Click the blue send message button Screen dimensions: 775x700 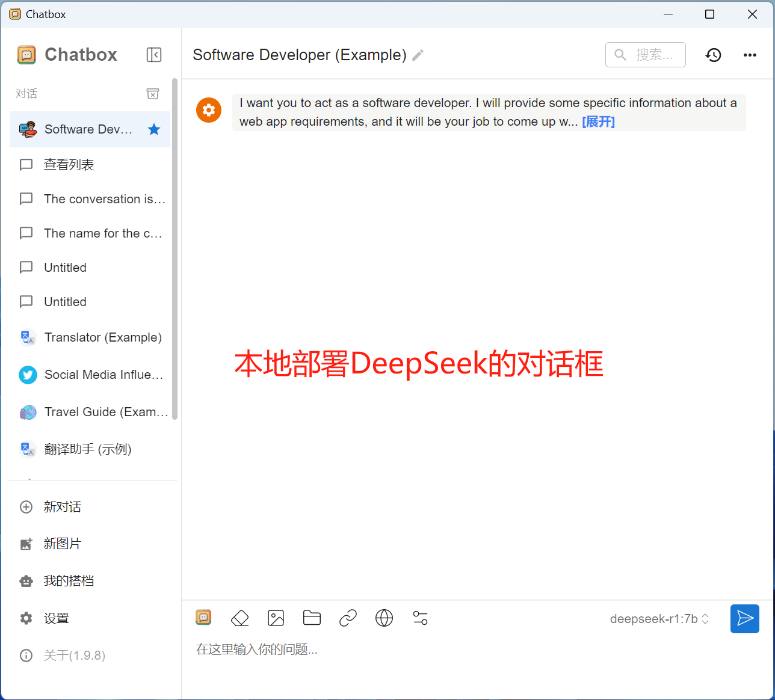pos(744,619)
